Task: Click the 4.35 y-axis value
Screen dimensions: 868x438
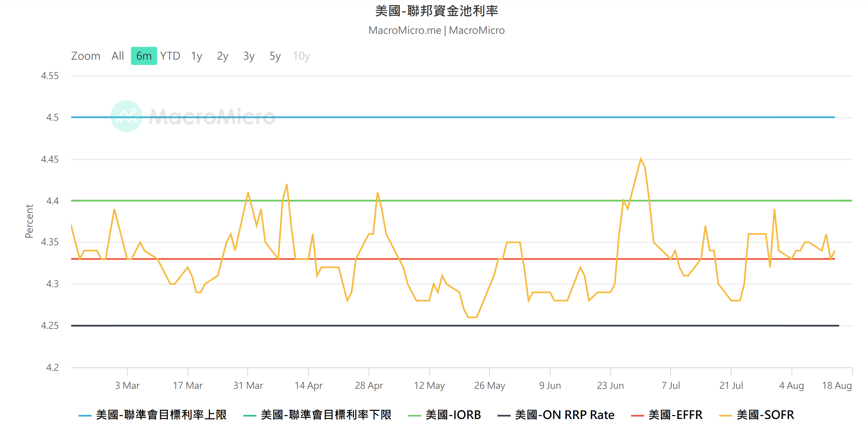Action: click(50, 242)
